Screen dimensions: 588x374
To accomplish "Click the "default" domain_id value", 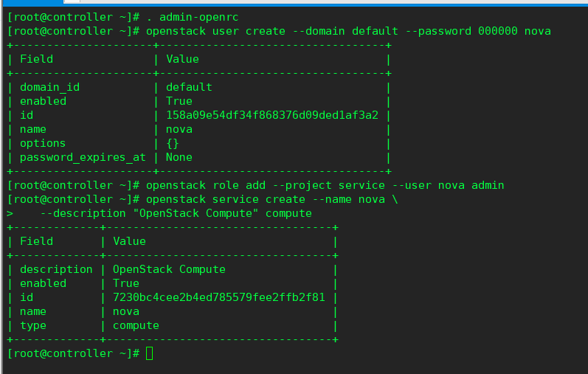I will [189, 87].
